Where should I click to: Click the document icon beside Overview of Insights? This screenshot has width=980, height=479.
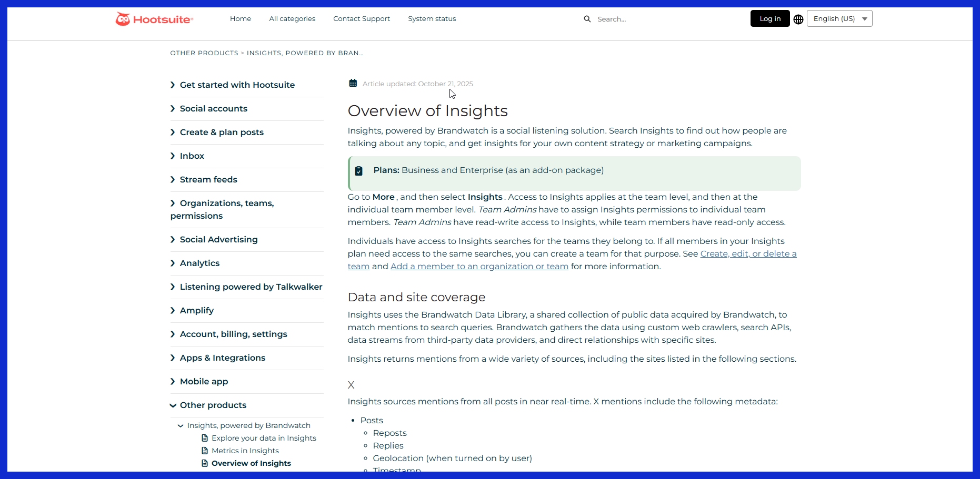[x=204, y=463]
